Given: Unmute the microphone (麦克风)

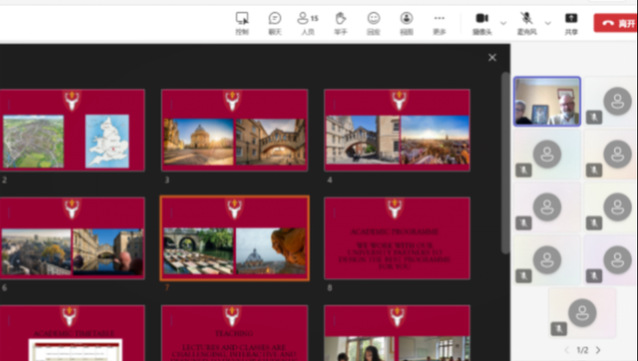Looking at the screenshot, I should point(527,23).
